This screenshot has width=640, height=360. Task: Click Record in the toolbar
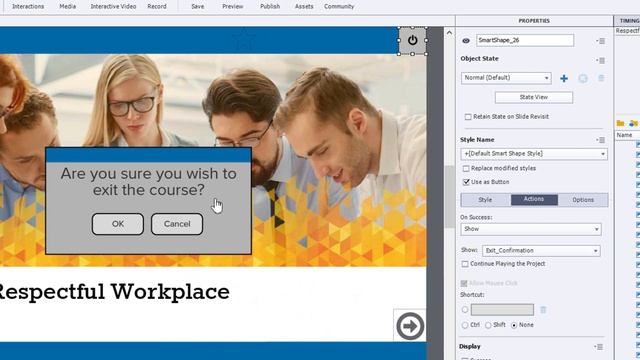pyautogui.click(x=157, y=7)
